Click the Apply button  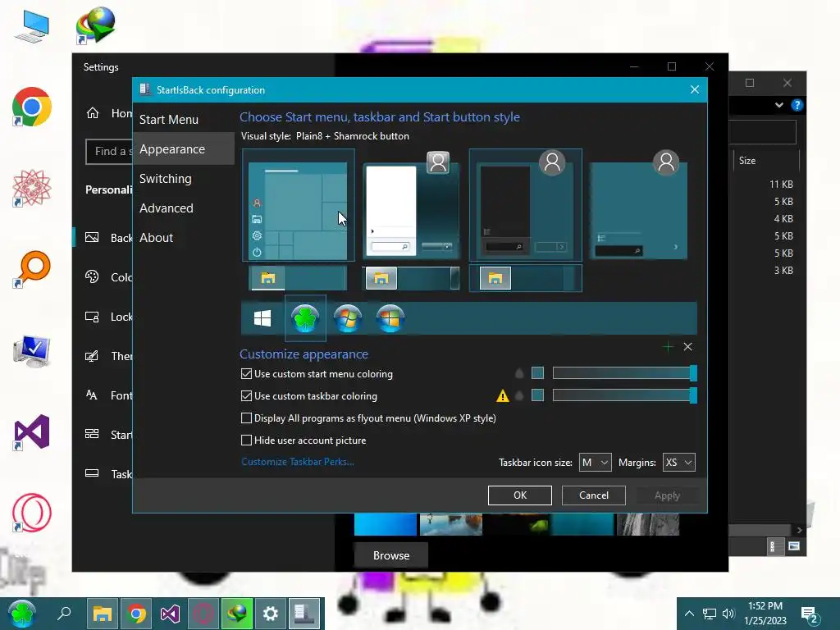pyautogui.click(x=667, y=495)
